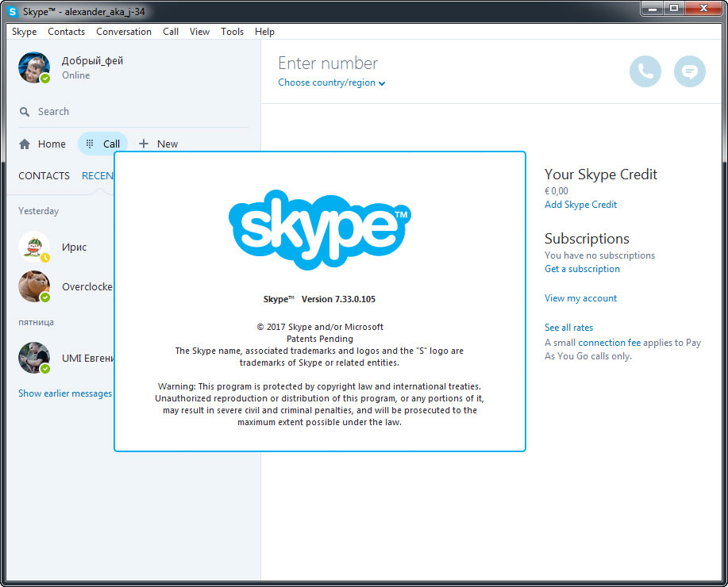Open the connection fee link
The width and height of the screenshot is (728, 587).
click(610, 343)
